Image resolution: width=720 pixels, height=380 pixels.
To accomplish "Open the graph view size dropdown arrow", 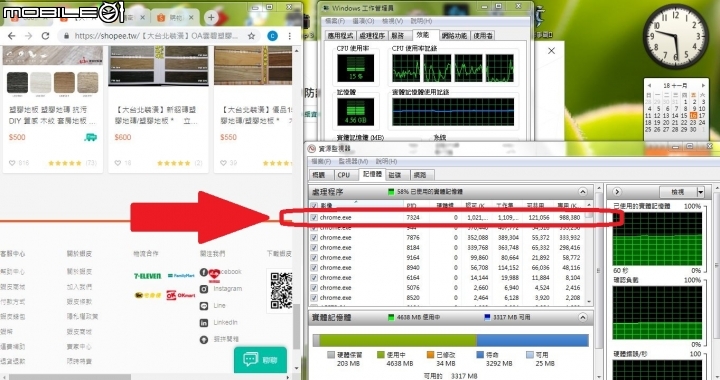I will [701, 192].
